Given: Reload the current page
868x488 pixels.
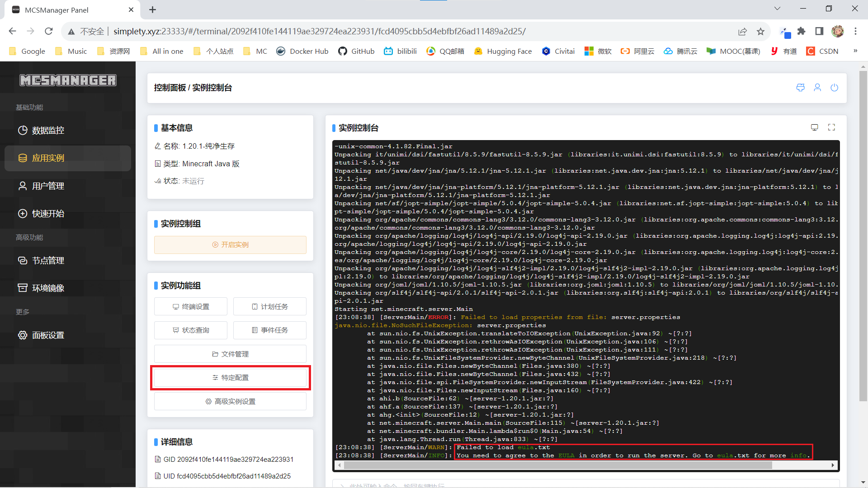Looking at the screenshot, I should pyautogui.click(x=49, y=31).
